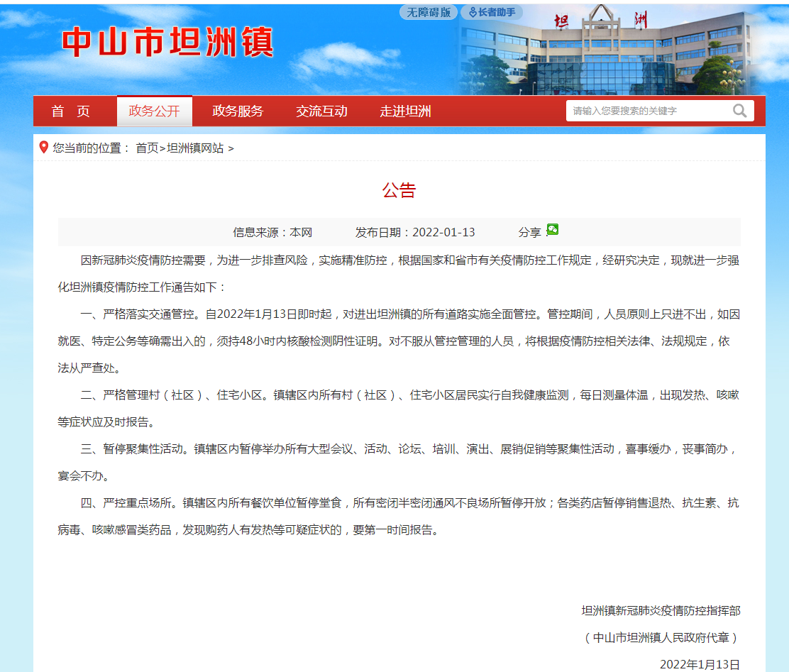789x672 pixels.
Task: Open the 政务服务 menu item
Action: 238,111
